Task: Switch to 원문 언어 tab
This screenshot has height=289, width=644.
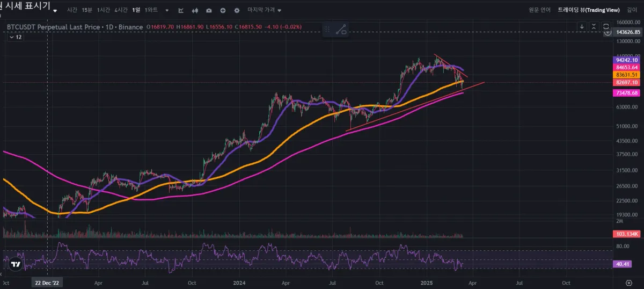Action: pyautogui.click(x=540, y=10)
